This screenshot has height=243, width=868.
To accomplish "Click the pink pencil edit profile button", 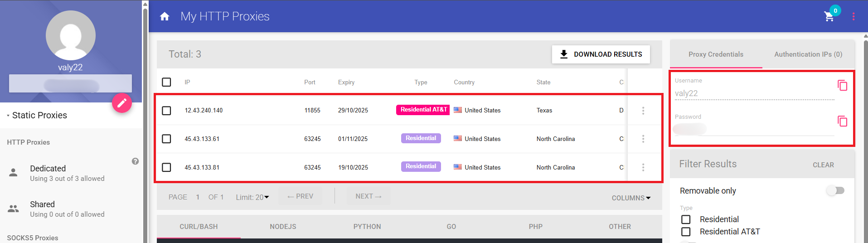I will pyautogui.click(x=122, y=103).
